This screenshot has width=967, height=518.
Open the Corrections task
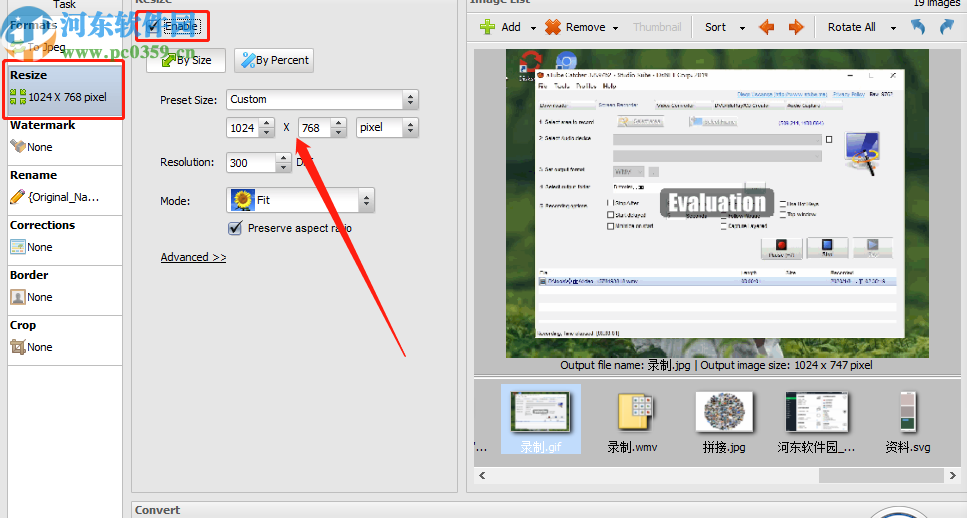(65, 240)
